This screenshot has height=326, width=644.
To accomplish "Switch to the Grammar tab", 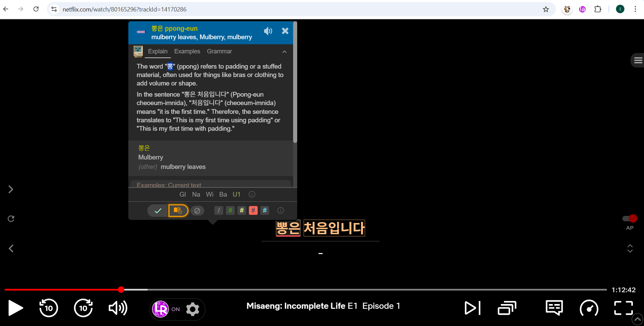I will [220, 51].
